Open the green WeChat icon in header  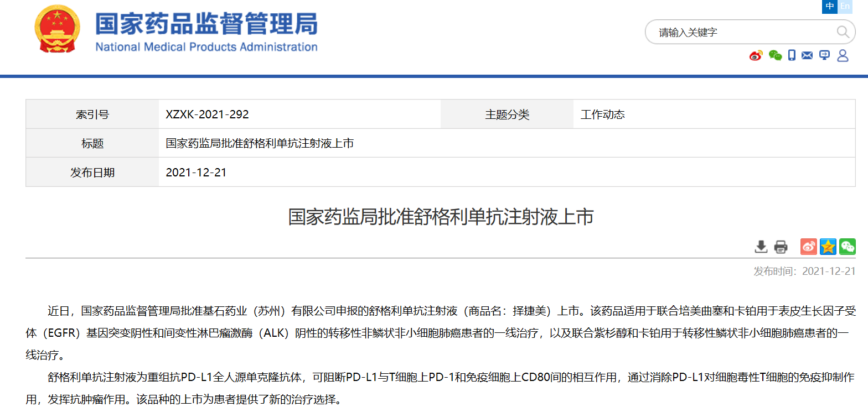coord(775,55)
